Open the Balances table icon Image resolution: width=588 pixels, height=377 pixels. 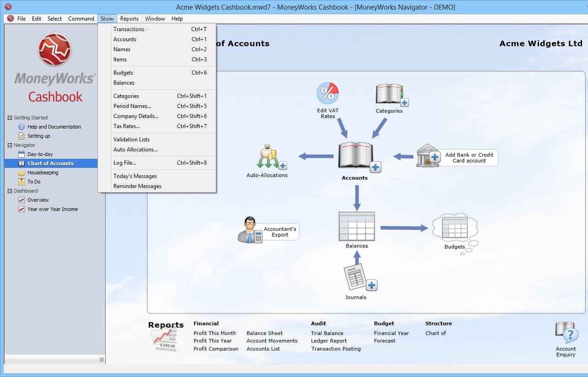click(357, 226)
